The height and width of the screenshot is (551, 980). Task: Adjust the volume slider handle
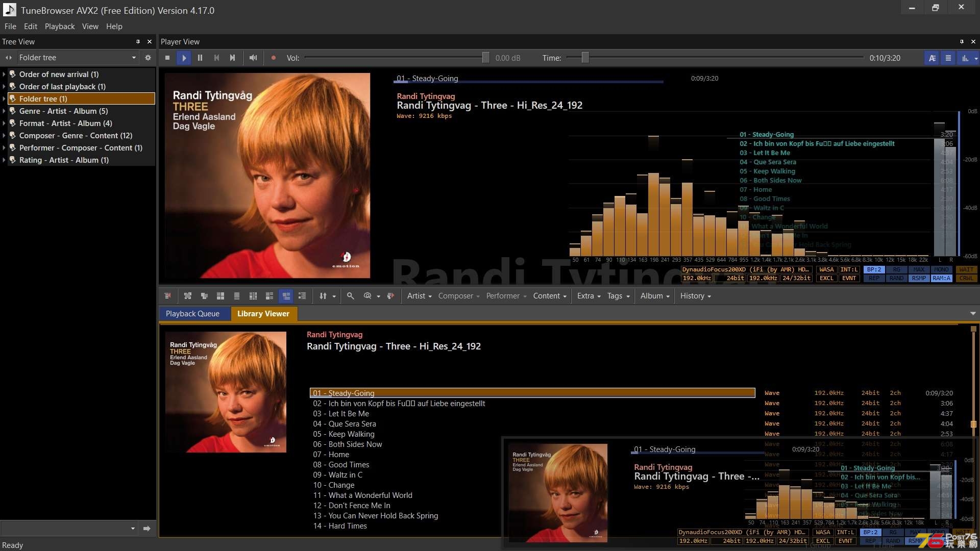(x=485, y=58)
